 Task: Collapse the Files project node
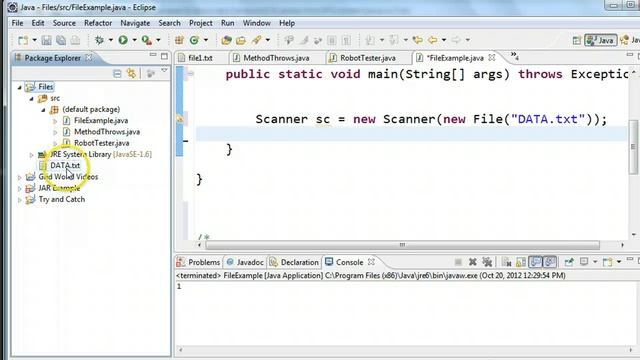(20, 87)
